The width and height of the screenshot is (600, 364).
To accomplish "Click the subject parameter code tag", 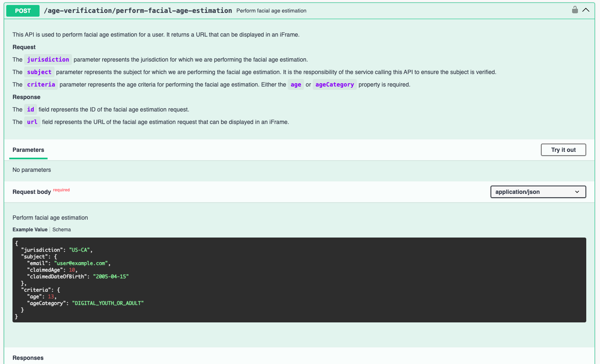I will point(39,72).
